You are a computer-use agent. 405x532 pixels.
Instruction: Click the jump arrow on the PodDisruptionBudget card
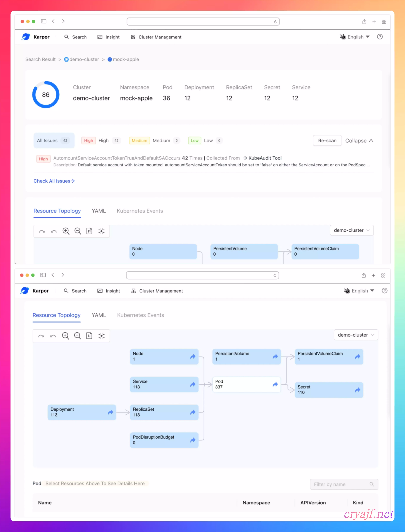(193, 440)
